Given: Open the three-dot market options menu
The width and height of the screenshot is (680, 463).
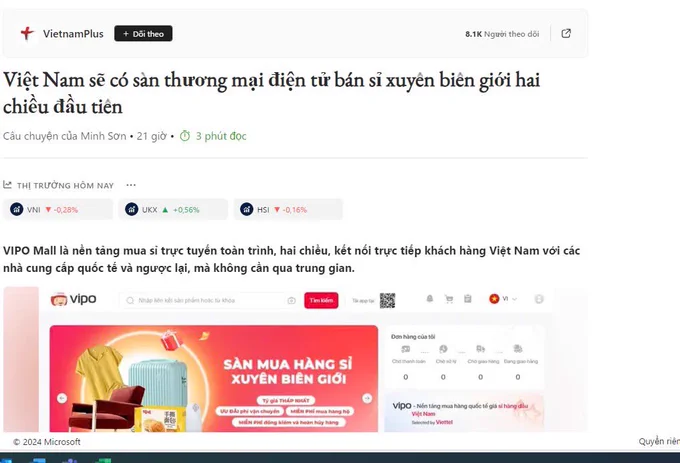Looking at the screenshot, I should coord(131,185).
